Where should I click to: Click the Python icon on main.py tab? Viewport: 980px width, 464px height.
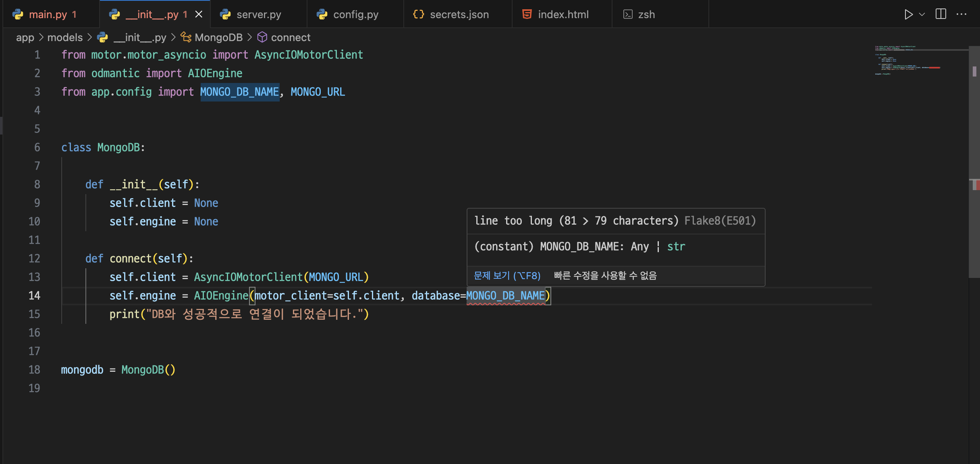(18, 14)
